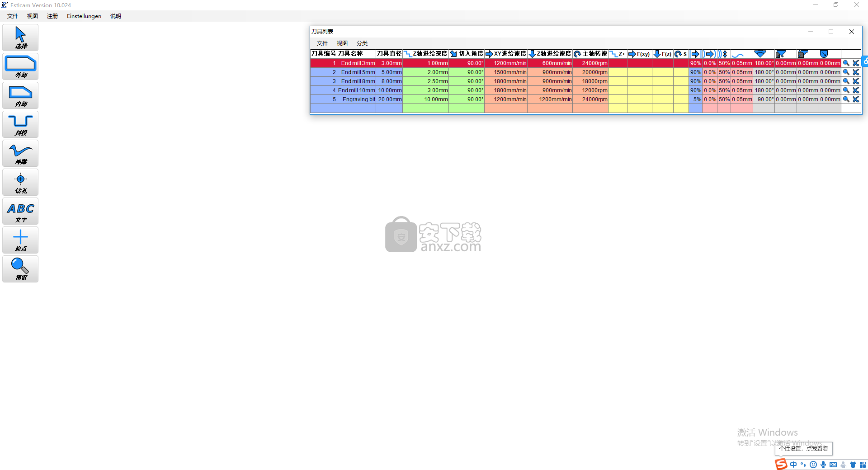This screenshot has width=868, height=470.
Task: Select the Engraving bit name cell
Action: click(x=357, y=99)
